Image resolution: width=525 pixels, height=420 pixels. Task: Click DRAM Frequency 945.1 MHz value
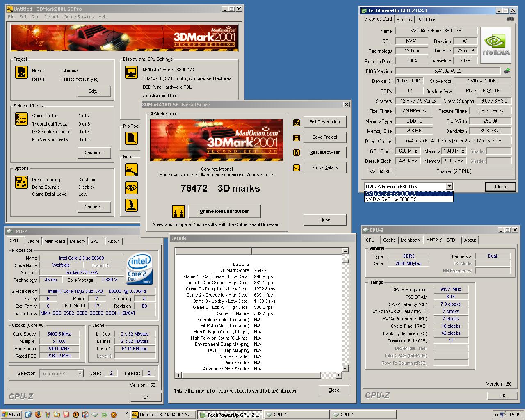pos(451,290)
